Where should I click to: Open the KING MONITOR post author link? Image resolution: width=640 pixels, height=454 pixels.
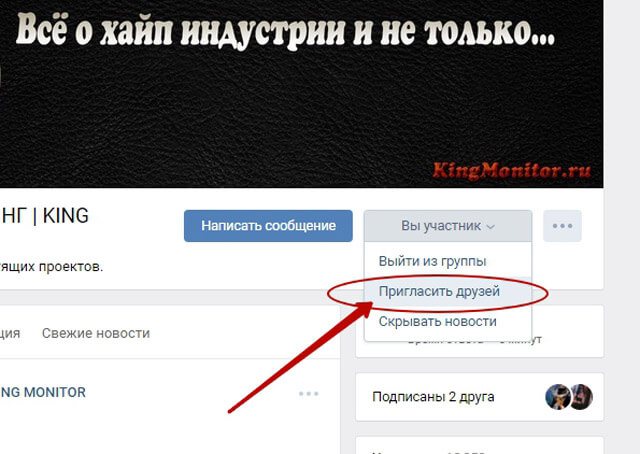[43, 392]
